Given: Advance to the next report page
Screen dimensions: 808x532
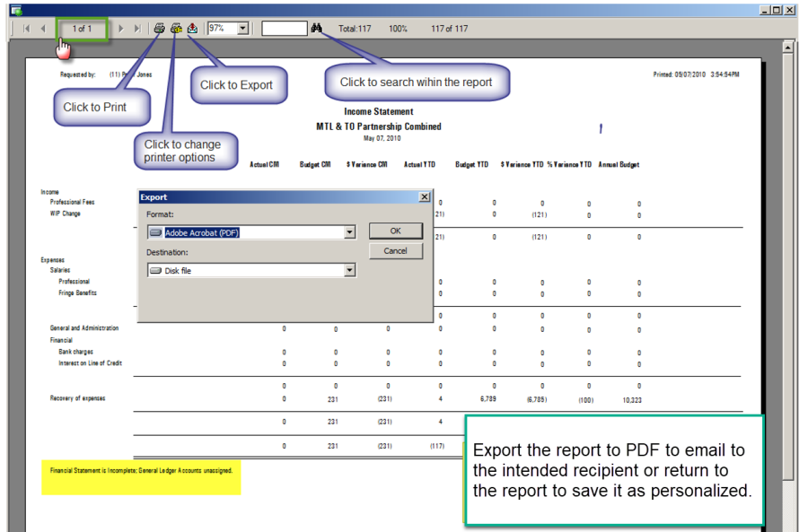Looking at the screenshot, I should 120,29.
